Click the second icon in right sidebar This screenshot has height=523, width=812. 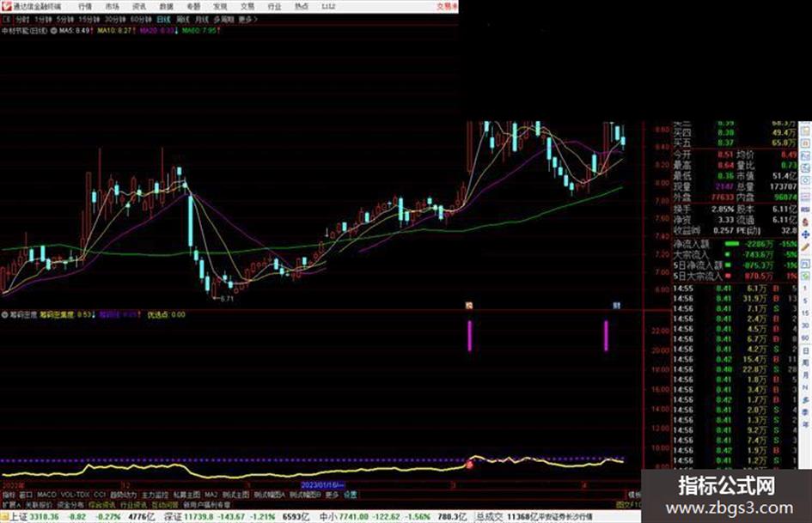click(805, 143)
